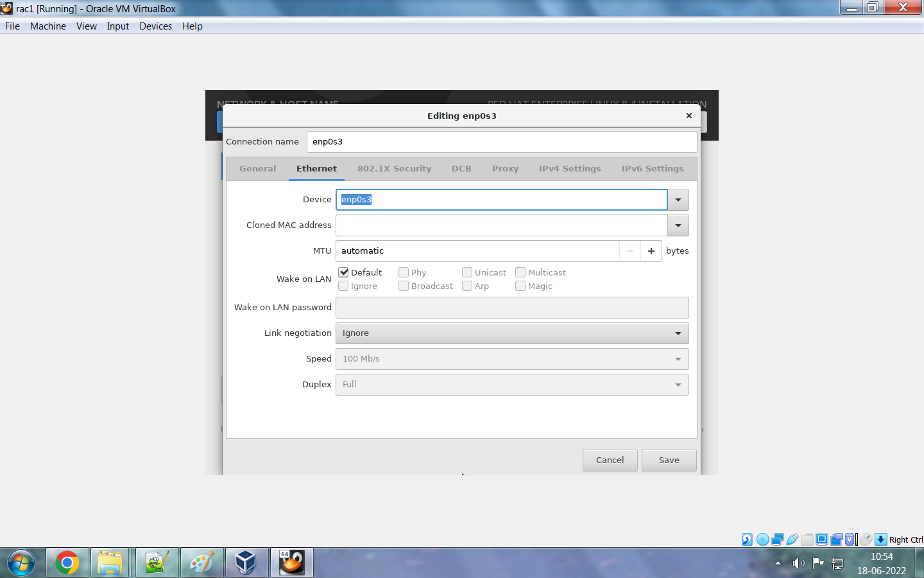
Task: Click the mouse integration indicator icon
Action: coord(866,539)
